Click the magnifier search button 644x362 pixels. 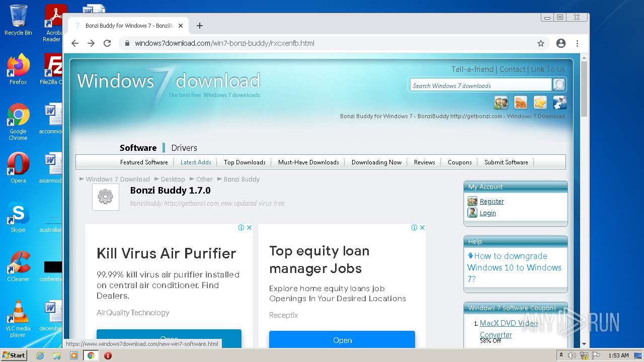tap(559, 85)
